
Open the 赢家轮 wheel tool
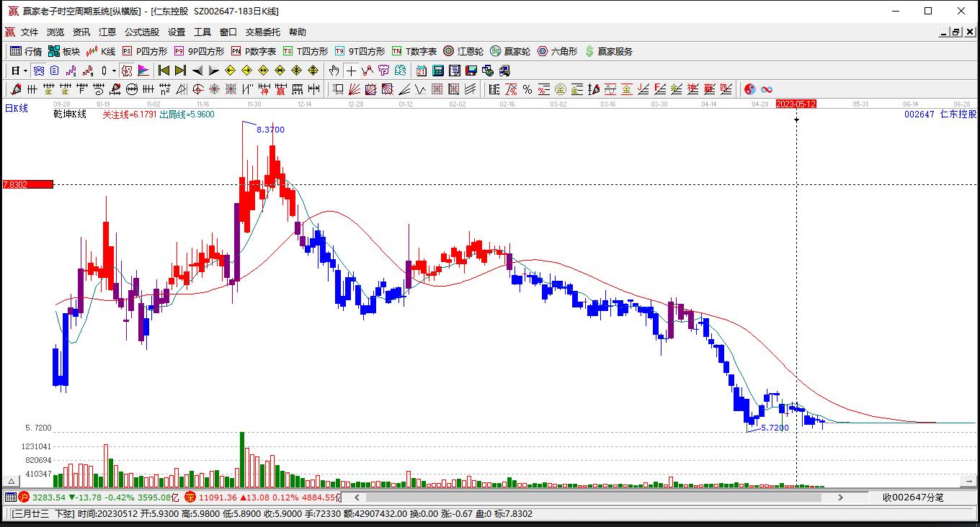(510, 51)
